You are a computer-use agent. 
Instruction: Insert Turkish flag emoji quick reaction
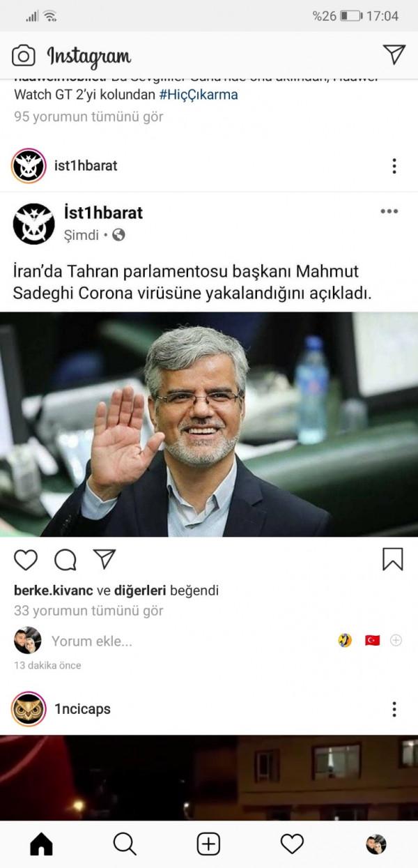[x=373, y=640]
